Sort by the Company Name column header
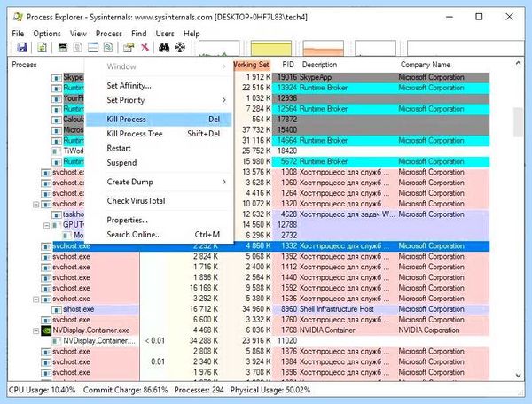 coord(426,65)
